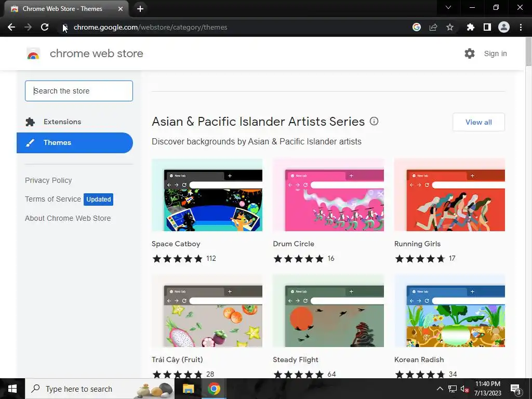The image size is (532, 399).
Task: Go back to the previous page
Action: point(11,27)
